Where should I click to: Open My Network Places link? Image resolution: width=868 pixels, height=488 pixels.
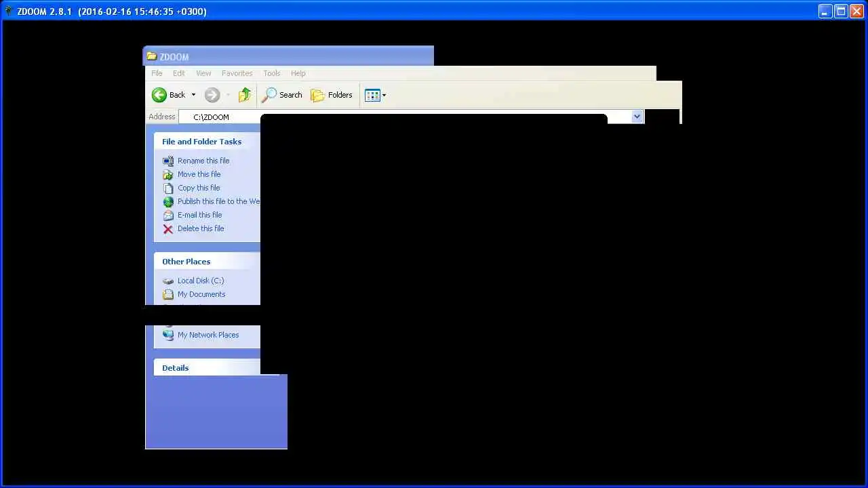208,335
